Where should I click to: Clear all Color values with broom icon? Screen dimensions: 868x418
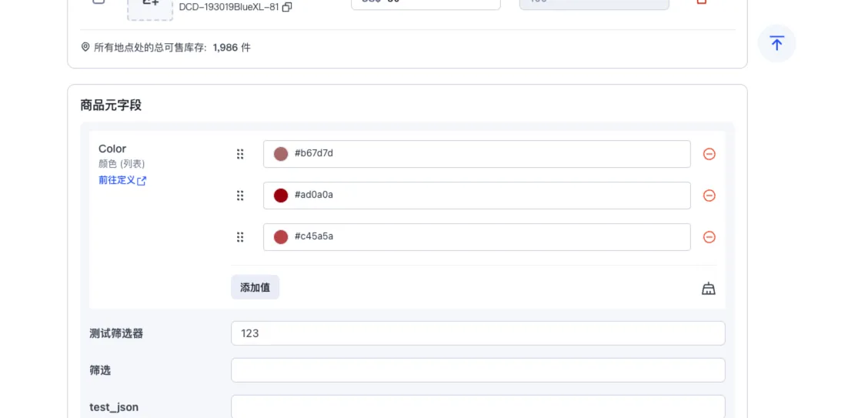[x=709, y=289]
